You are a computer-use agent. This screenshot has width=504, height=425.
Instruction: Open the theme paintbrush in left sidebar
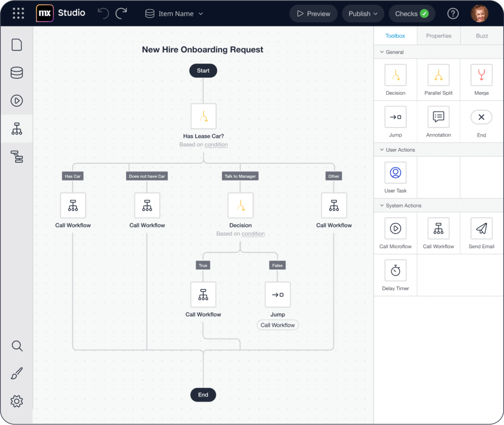point(17,374)
